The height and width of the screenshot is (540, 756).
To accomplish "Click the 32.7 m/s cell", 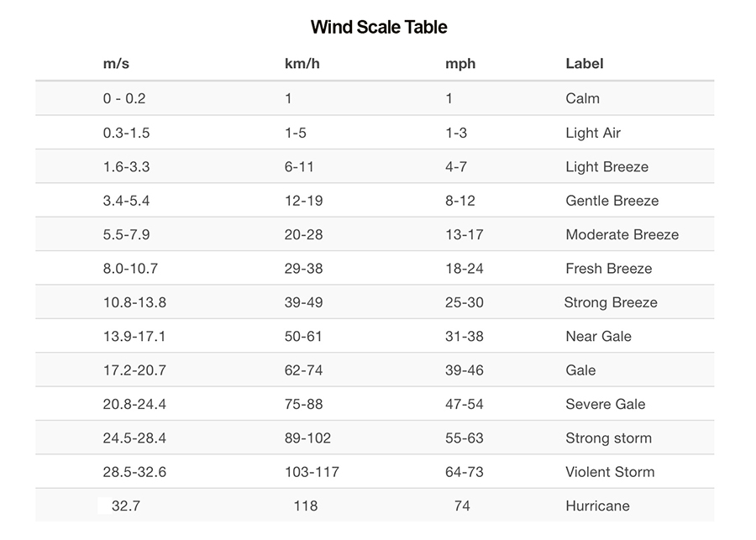I will click(x=125, y=506).
